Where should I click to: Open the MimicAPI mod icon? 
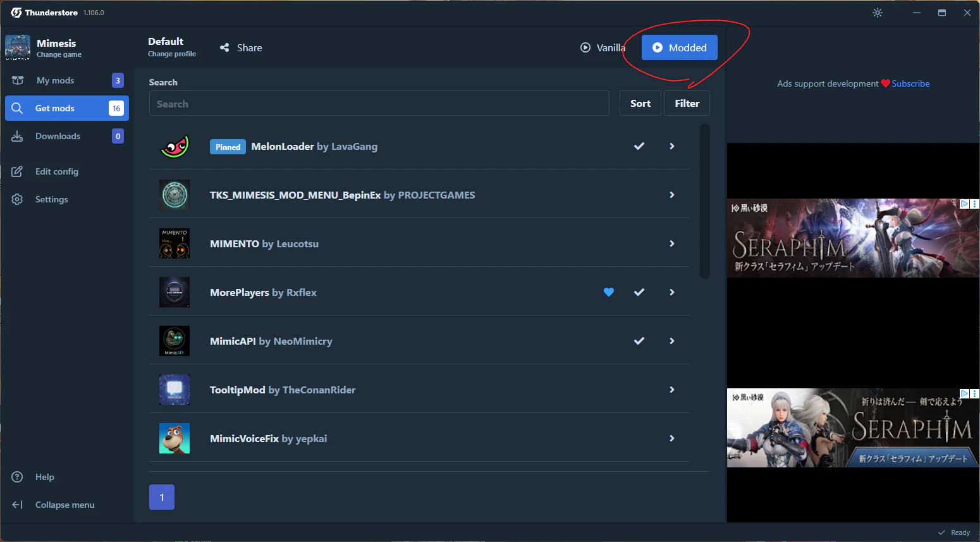(175, 341)
